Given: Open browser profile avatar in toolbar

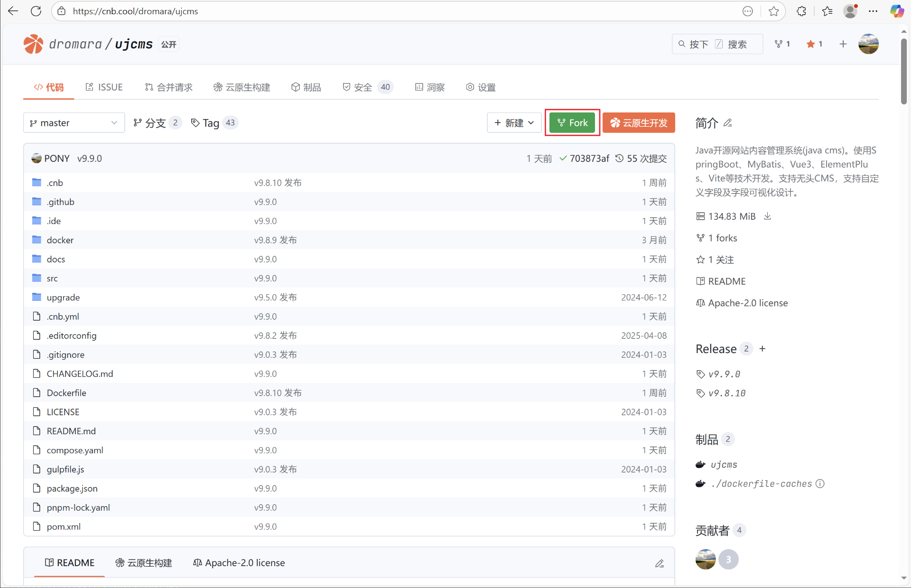Looking at the screenshot, I should tap(851, 11).
